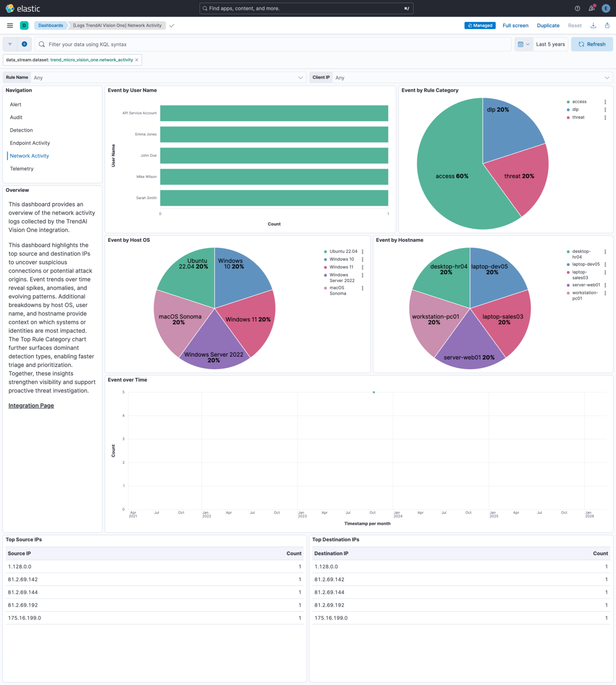Remove the data_stream.dataset filter pill

tap(137, 60)
